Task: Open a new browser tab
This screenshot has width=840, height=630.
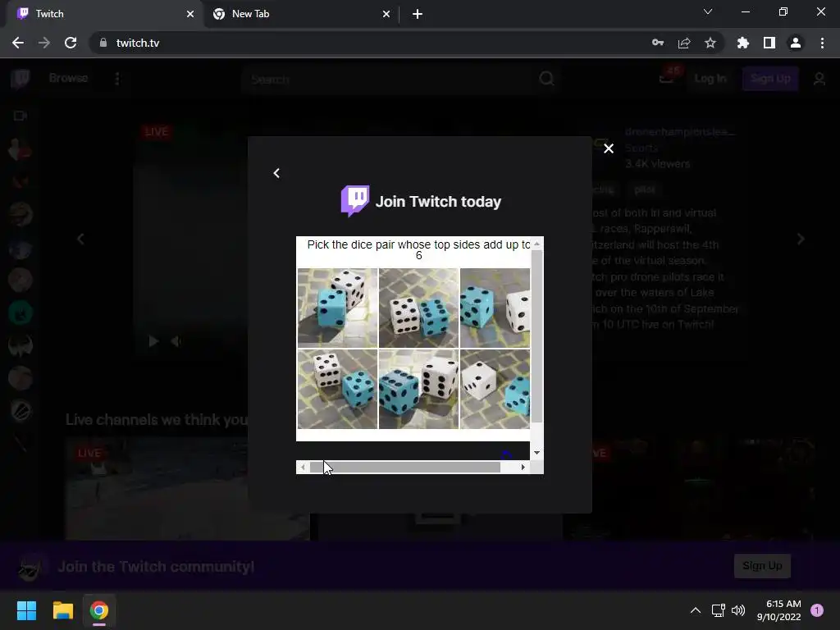Action: [418, 14]
